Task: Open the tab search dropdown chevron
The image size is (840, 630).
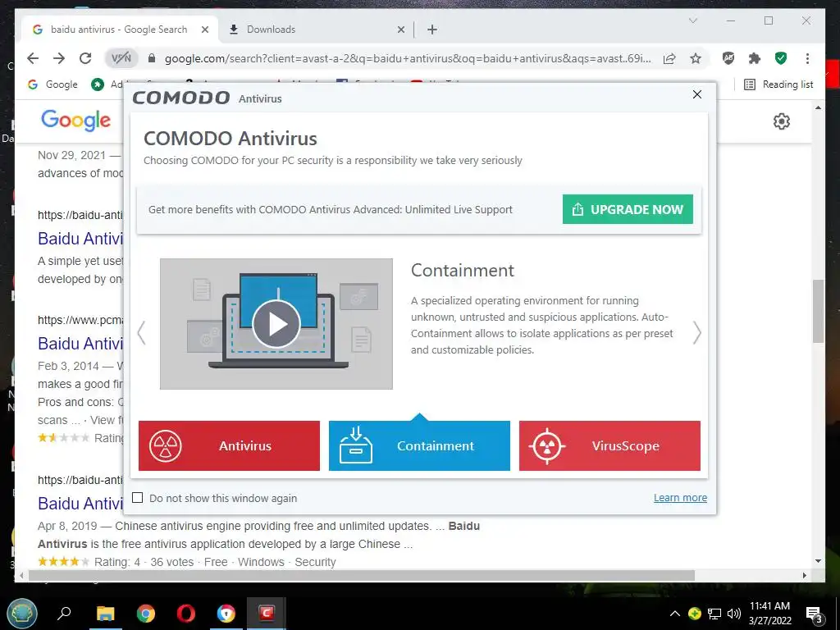Action: tap(692, 21)
